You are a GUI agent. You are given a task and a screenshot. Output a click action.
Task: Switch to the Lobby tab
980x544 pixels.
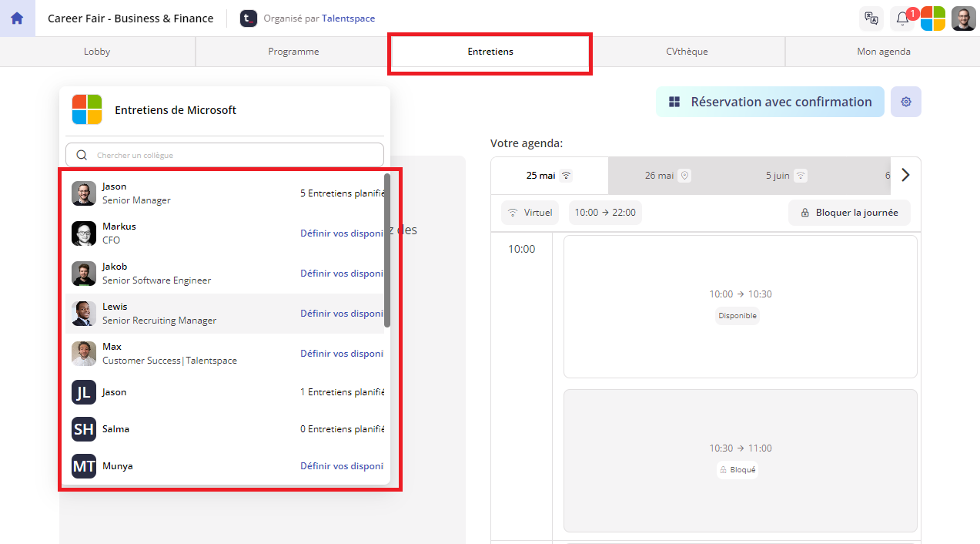tap(97, 52)
